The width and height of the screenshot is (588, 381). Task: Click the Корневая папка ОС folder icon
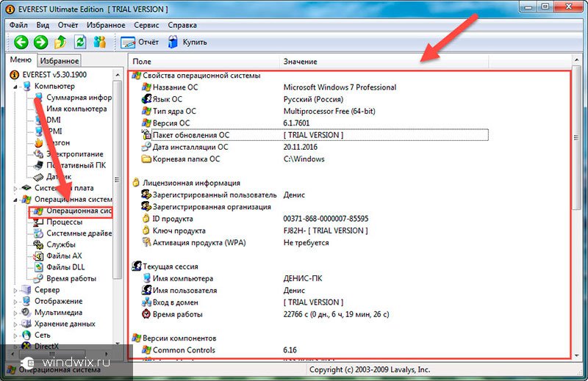pos(146,159)
